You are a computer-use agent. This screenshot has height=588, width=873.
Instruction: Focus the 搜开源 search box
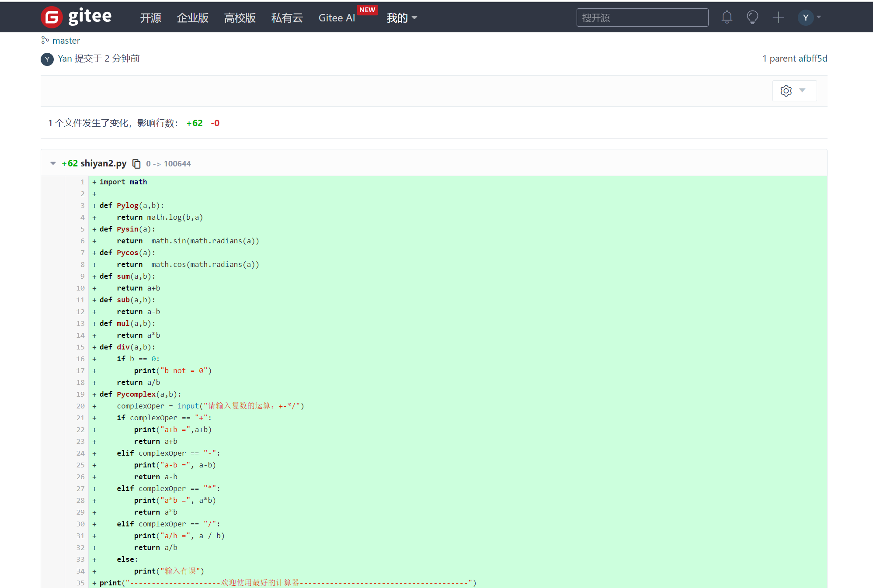[x=642, y=18]
